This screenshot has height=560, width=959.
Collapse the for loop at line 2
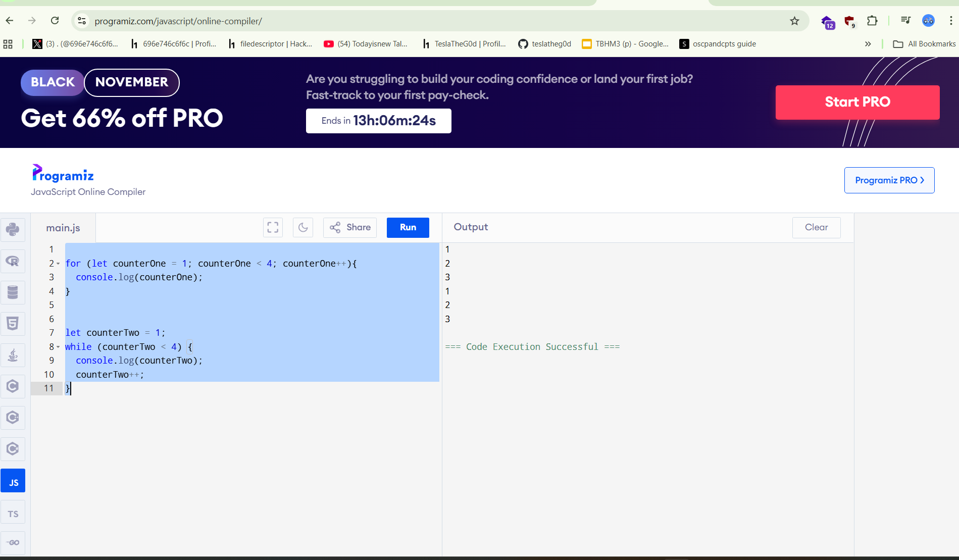click(x=58, y=264)
